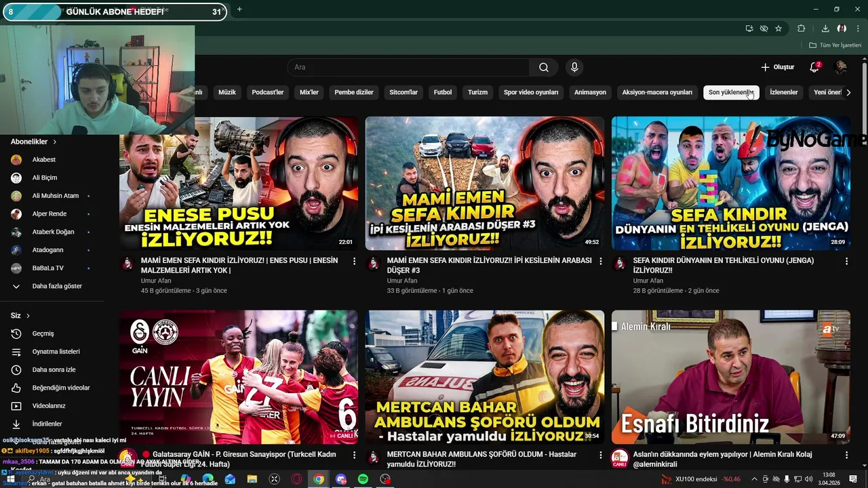
Task: Open ENES PUSU video thumbnail
Action: click(239, 183)
